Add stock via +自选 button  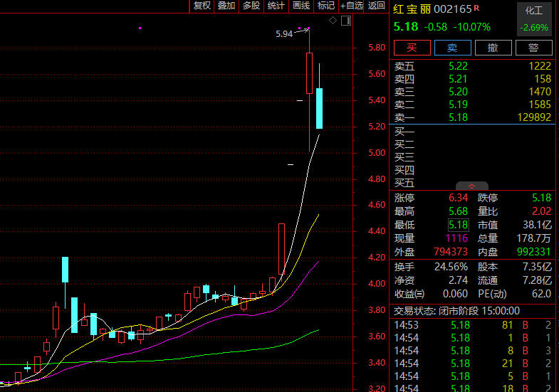click(351, 6)
